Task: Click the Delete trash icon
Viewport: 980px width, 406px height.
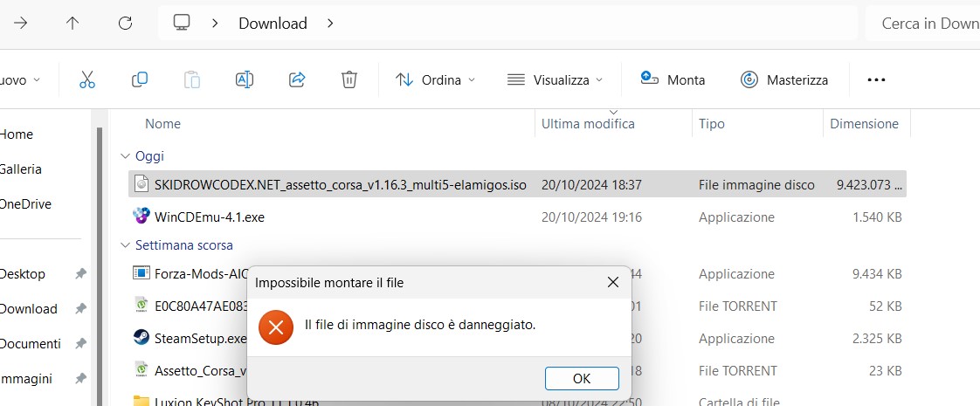Action: [349, 80]
